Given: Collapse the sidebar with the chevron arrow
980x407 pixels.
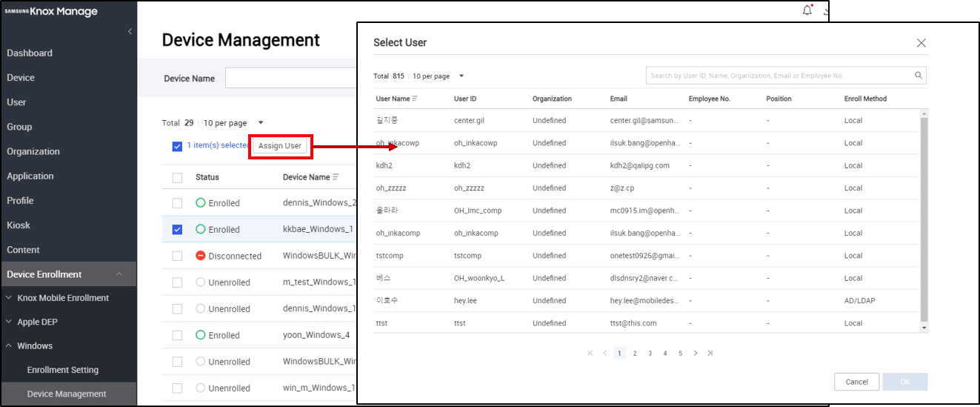Looking at the screenshot, I should point(130,31).
